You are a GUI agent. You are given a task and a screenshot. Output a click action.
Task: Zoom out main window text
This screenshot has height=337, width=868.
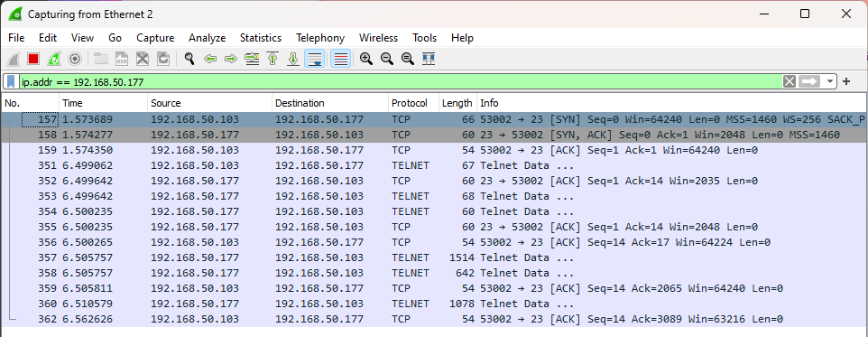tap(387, 59)
